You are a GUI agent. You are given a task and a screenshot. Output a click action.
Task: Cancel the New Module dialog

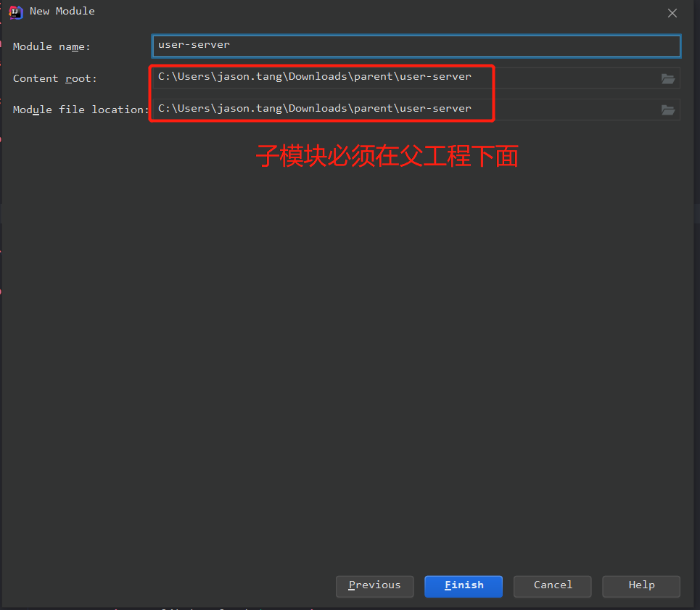pos(552,586)
